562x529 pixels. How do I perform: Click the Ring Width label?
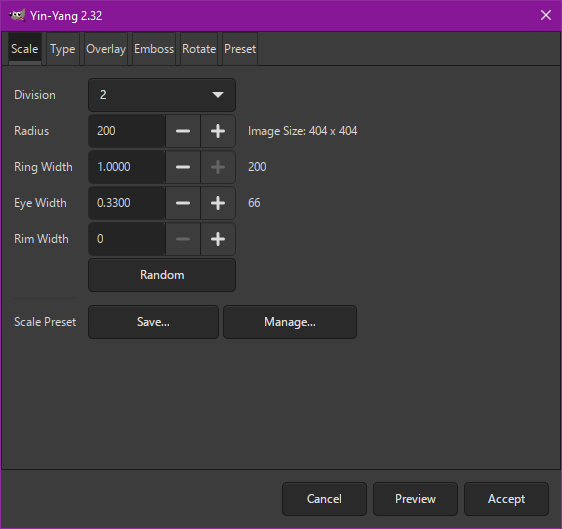point(43,167)
